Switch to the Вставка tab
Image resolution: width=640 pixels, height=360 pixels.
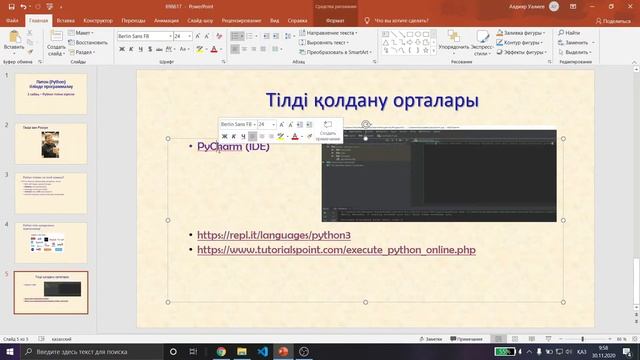(65, 20)
